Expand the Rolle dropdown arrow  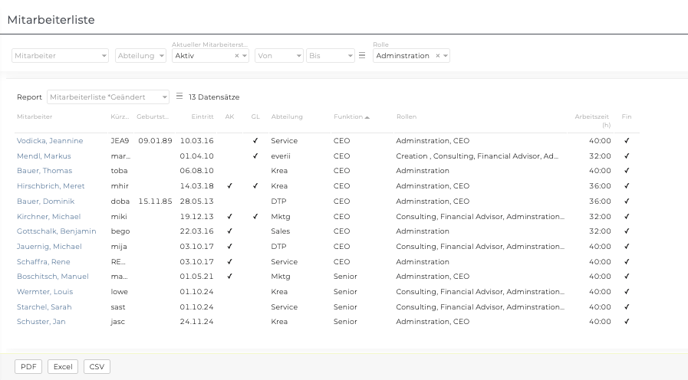(445, 56)
